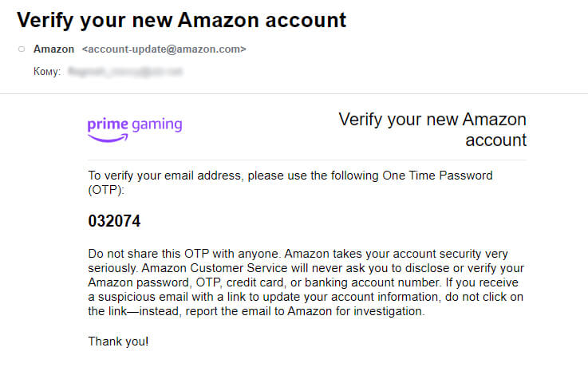Click the sender name Amazon
Image resolution: width=588 pixels, height=375 pixels.
pyautogui.click(x=54, y=49)
